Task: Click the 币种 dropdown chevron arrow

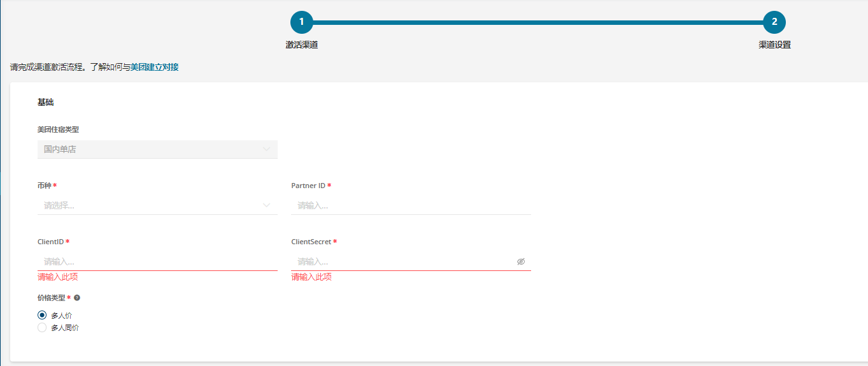Action: coord(266,205)
